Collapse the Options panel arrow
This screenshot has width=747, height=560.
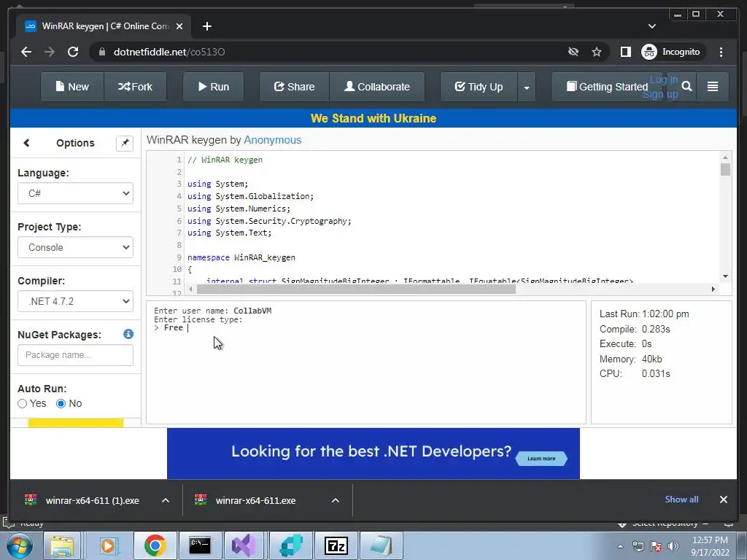point(27,143)
